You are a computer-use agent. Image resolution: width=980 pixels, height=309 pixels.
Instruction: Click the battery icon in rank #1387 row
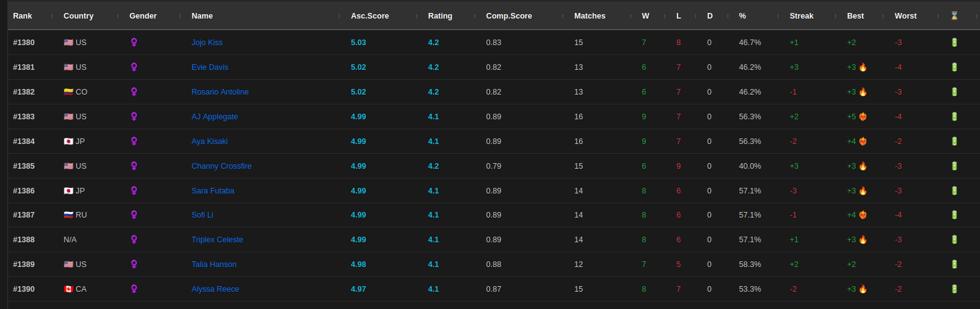click(954, 215)
